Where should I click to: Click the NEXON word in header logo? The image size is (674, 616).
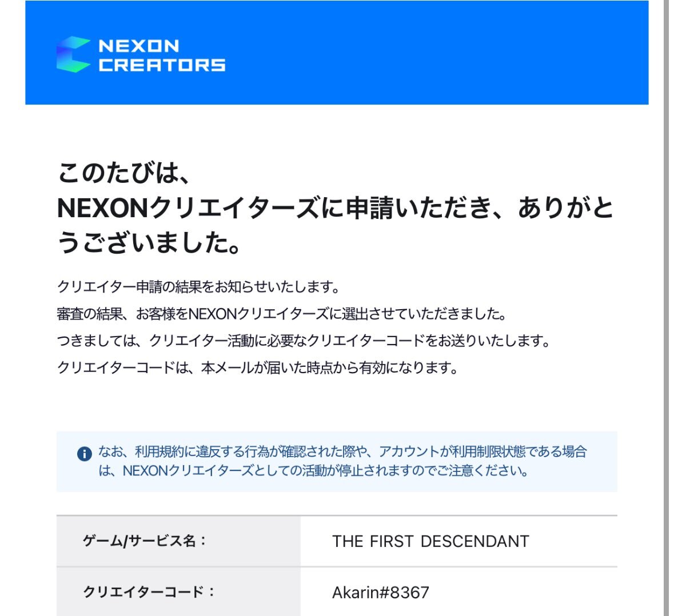tap(139, 46)
